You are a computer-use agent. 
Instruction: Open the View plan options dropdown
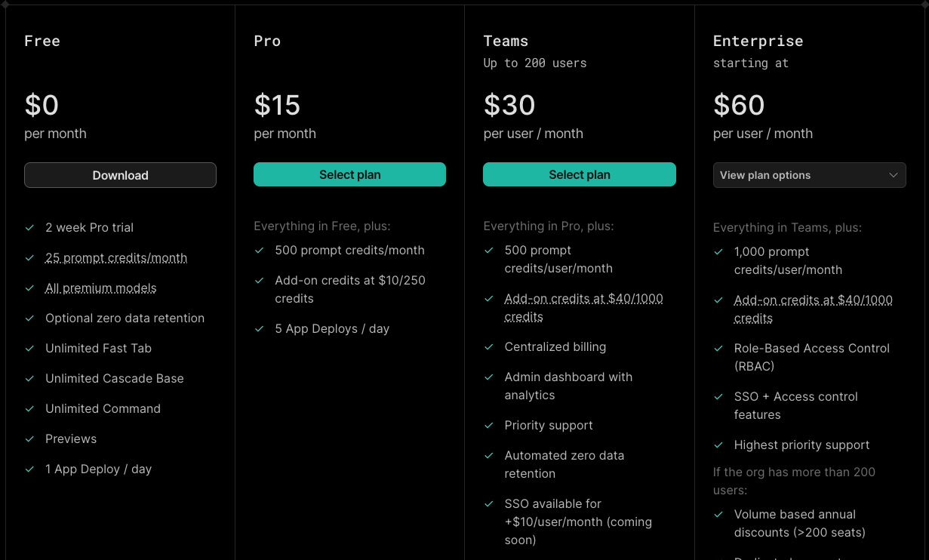[809, 175]
